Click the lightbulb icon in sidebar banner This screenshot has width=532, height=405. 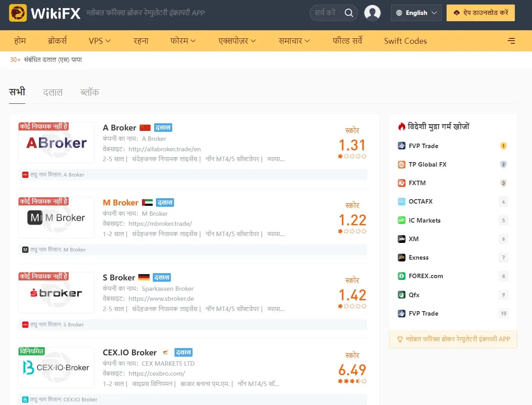400,339
